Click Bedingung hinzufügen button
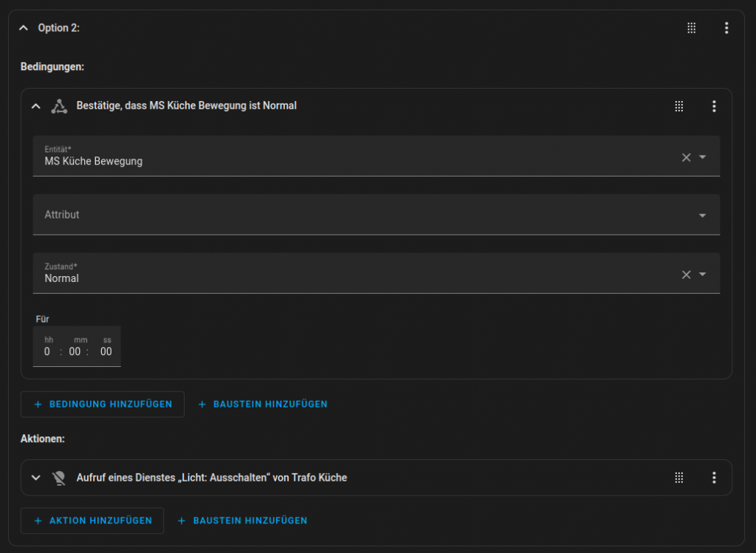Viewport: 756px width, 553px height. 103,405
